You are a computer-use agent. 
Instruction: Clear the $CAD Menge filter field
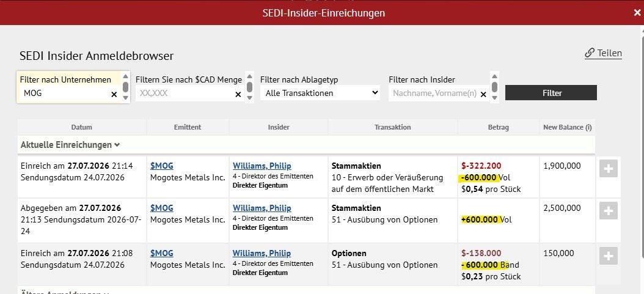pos(238,95)
